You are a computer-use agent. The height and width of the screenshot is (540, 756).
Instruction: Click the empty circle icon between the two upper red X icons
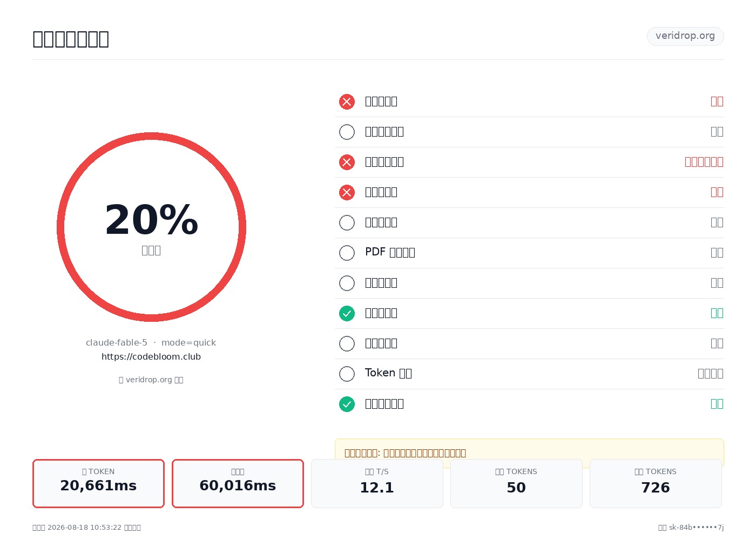347,132
